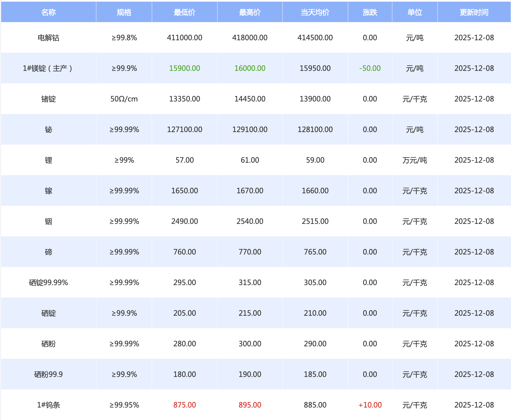511x420 pixels.
Task: Select the 最高价 column header
Action: (250, 12)
